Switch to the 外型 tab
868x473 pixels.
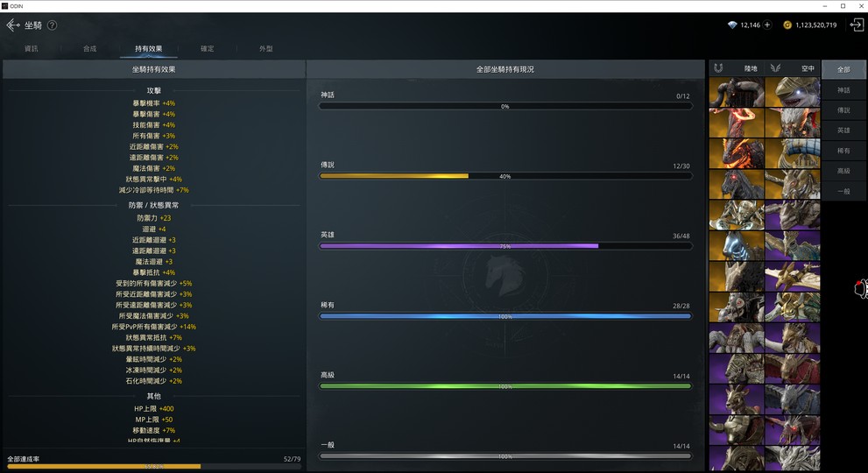[x=265, y=49]
